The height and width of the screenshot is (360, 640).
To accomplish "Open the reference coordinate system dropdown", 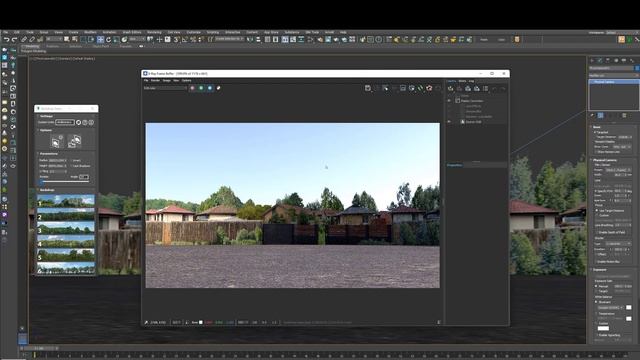I will 137,39.
